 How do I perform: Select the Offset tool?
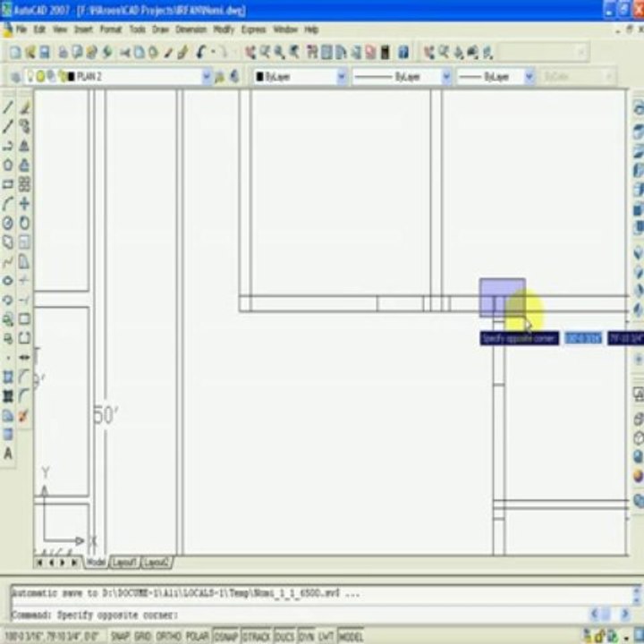pyautogui.click(x=25, y=165)
